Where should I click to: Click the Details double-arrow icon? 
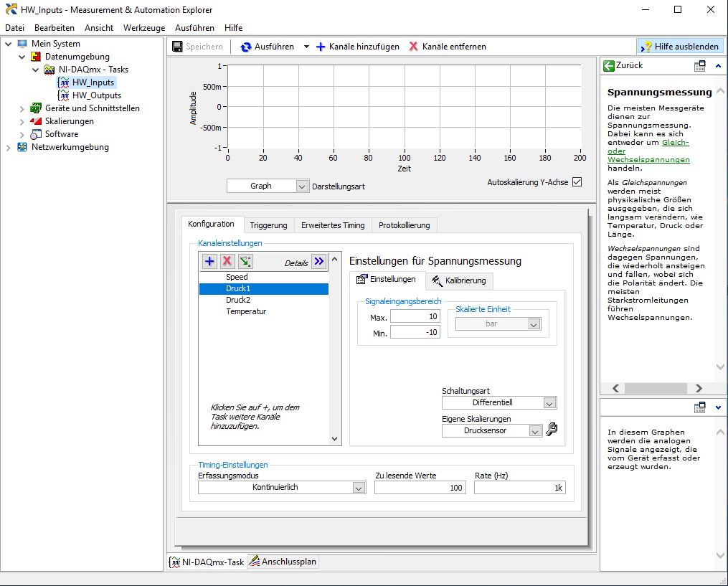point(319,262)
